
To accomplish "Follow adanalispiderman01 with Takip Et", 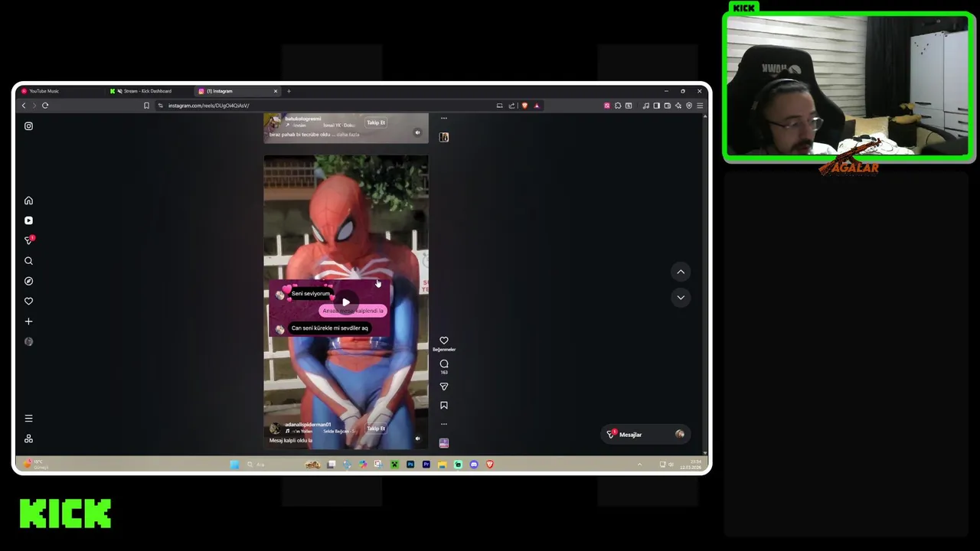I will (375, 429).
